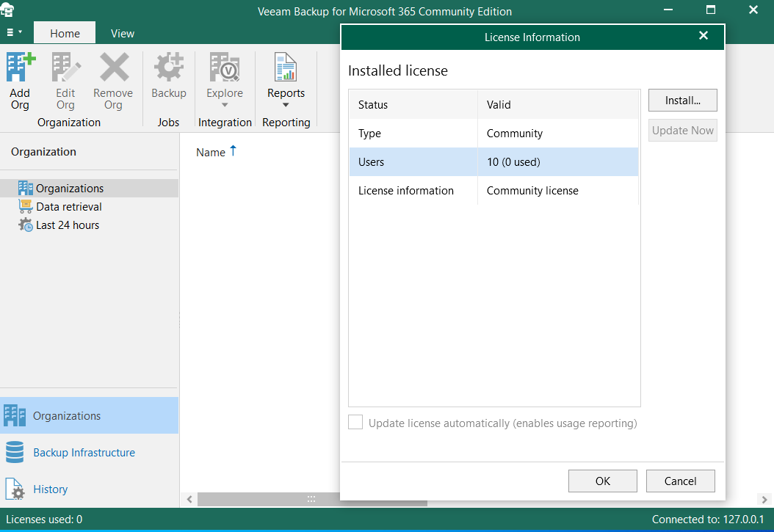
Task: Open the Reports icon
Action: [286, 67]
